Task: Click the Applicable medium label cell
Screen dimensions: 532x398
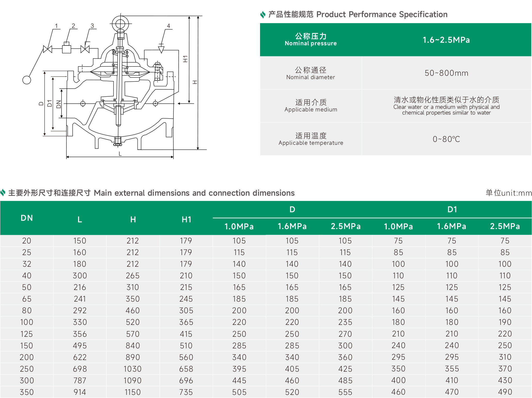Action: point(310,106)
